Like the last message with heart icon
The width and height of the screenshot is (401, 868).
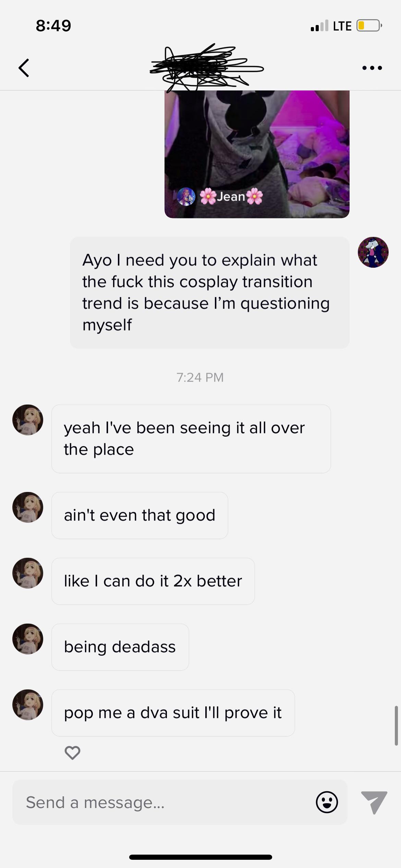[x=72, y=753]
